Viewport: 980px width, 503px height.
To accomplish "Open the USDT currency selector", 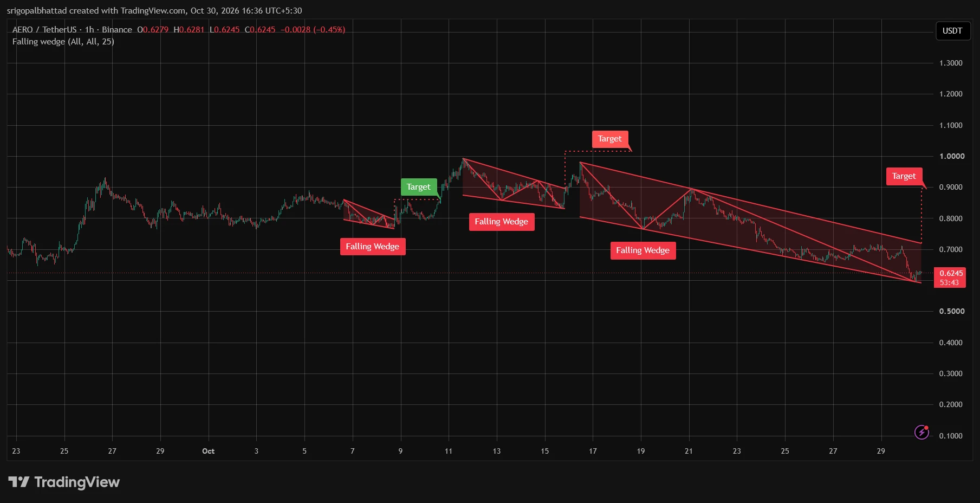I will pos(952,31).
